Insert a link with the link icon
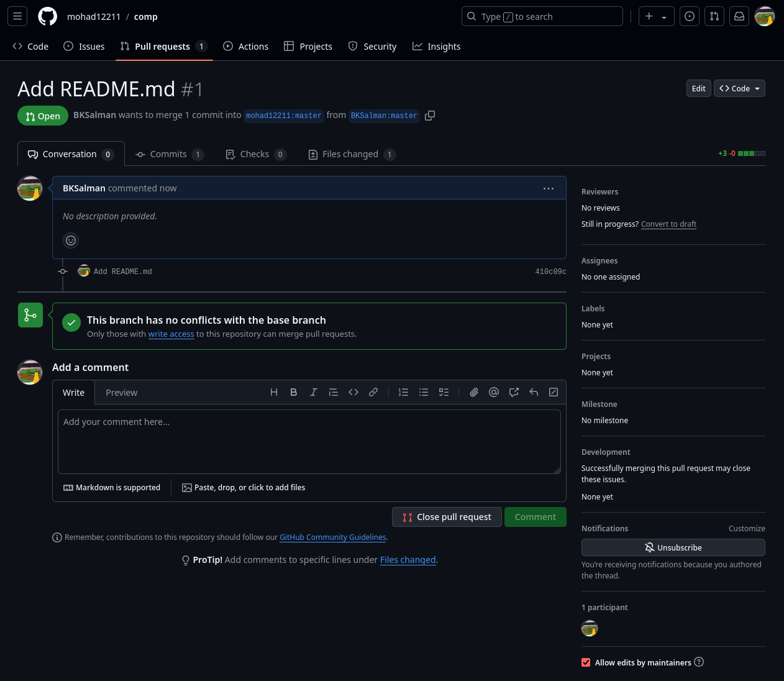This screenshot has height=681, width=784. tap(373, 392)
